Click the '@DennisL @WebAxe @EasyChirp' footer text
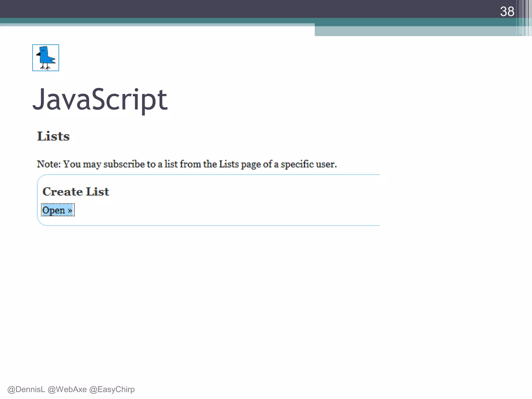Image resolution: width=532 pixels, height=399 pixels. [x=71, y=389]
